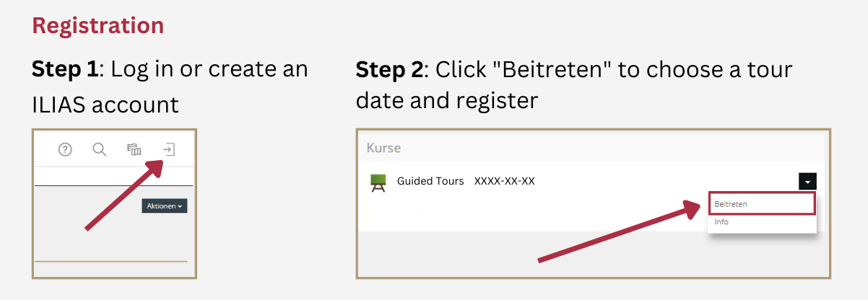Click the red arrow pointing at login icon
Image resolution: width=868 pixels, height=300 pixels.
[x=123, y=195]
